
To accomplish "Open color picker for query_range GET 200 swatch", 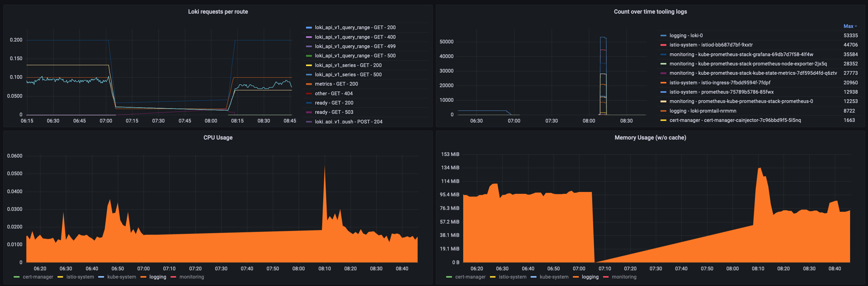I will [309, 28].
